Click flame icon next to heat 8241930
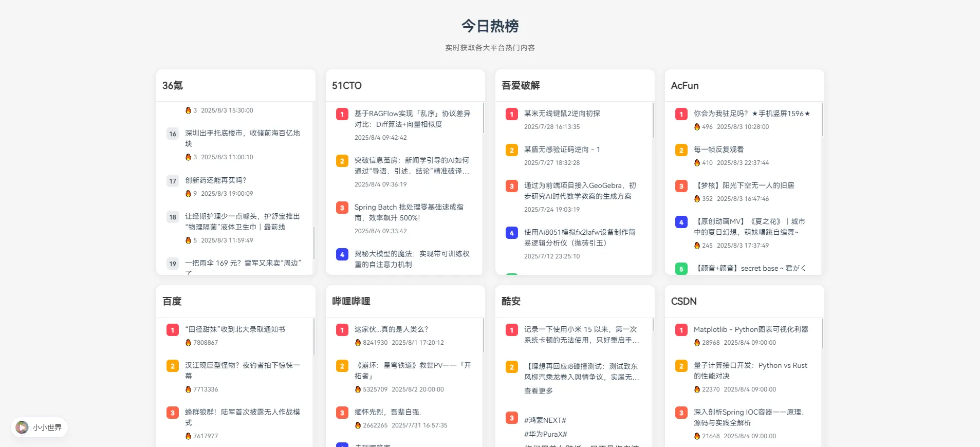The width and height of the screenshot is (980, 447). click(358, 343)
